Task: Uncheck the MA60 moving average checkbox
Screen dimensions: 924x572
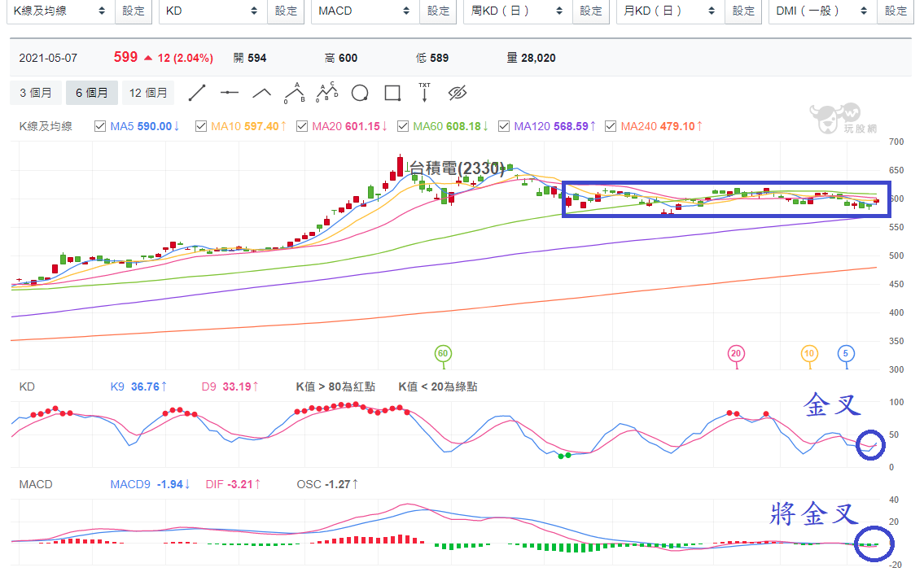Action: tap(403, 126)
